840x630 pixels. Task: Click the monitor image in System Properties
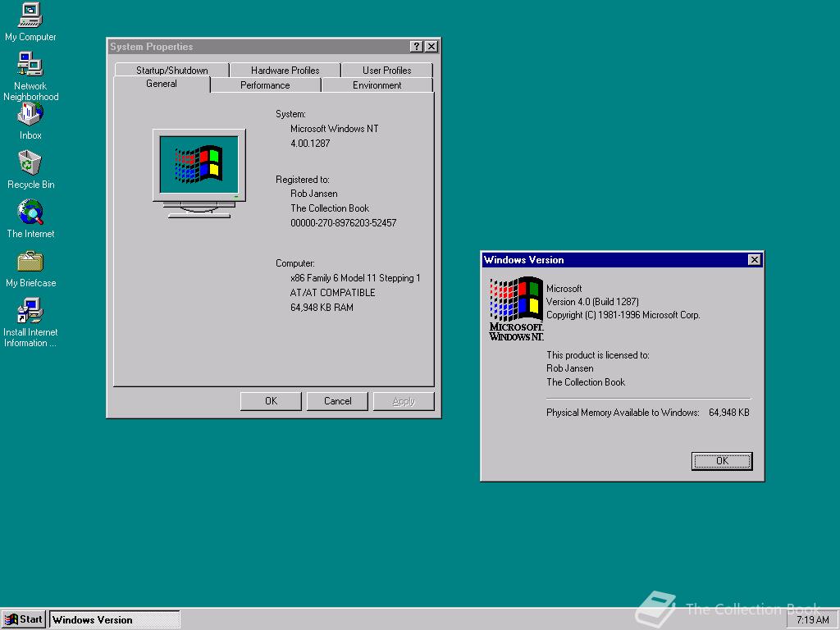point(199,173)
